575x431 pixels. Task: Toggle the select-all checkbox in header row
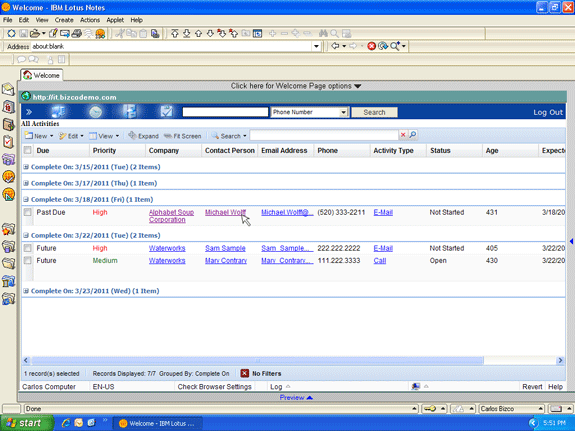28,150
